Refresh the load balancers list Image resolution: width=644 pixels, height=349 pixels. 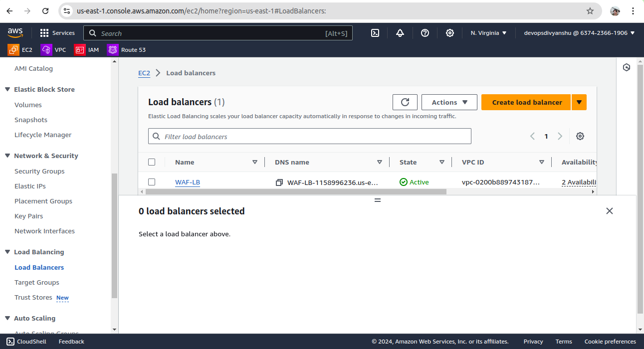405,102
